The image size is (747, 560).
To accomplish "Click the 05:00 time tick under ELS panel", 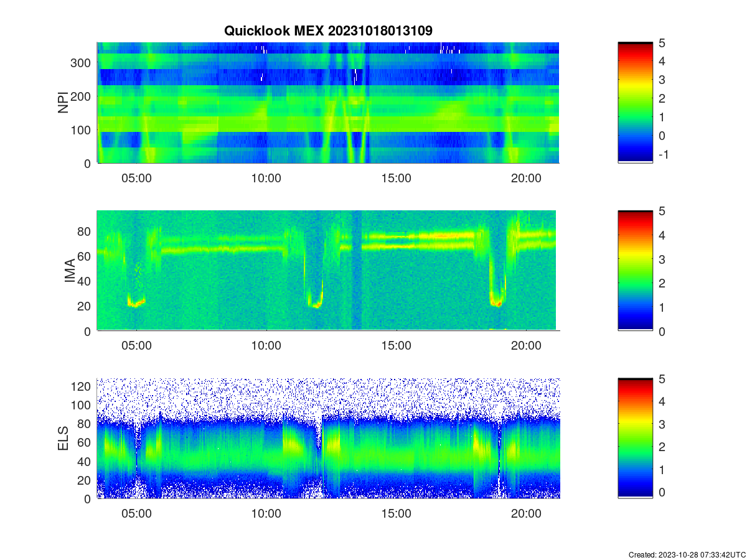I will (x=136, y=514).
